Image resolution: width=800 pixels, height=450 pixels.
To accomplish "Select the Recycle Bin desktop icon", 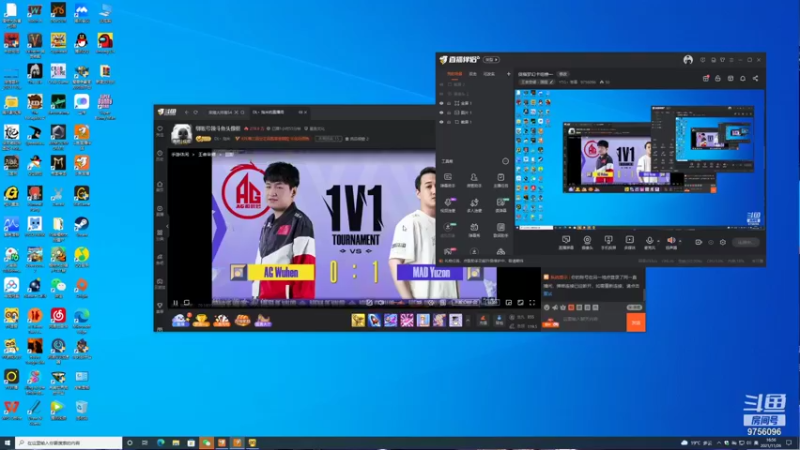I will coord(82,410).
